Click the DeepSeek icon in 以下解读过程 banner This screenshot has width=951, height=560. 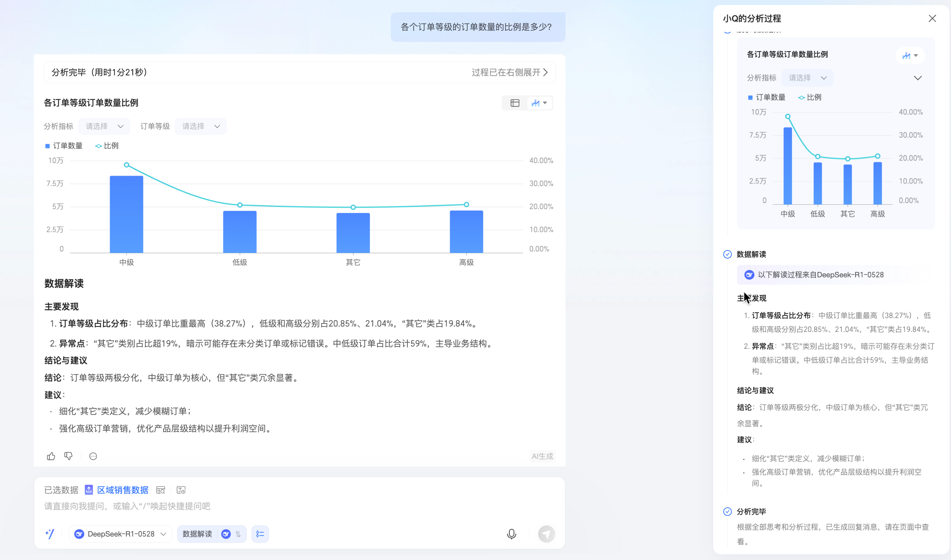point(749,275)
